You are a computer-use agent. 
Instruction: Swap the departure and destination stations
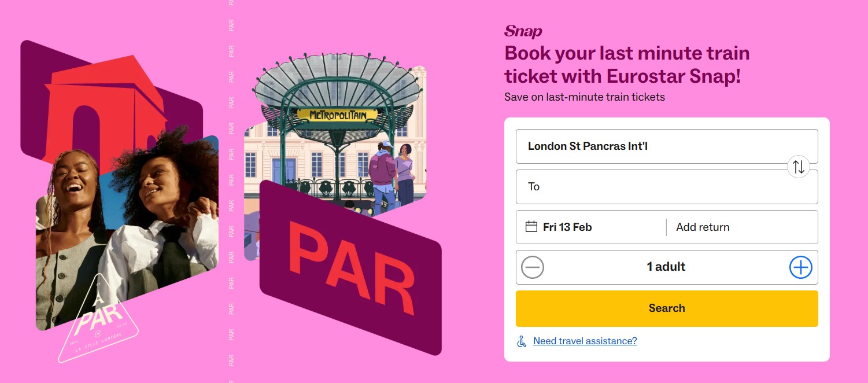pyautogui.click(x=799, y=167)
